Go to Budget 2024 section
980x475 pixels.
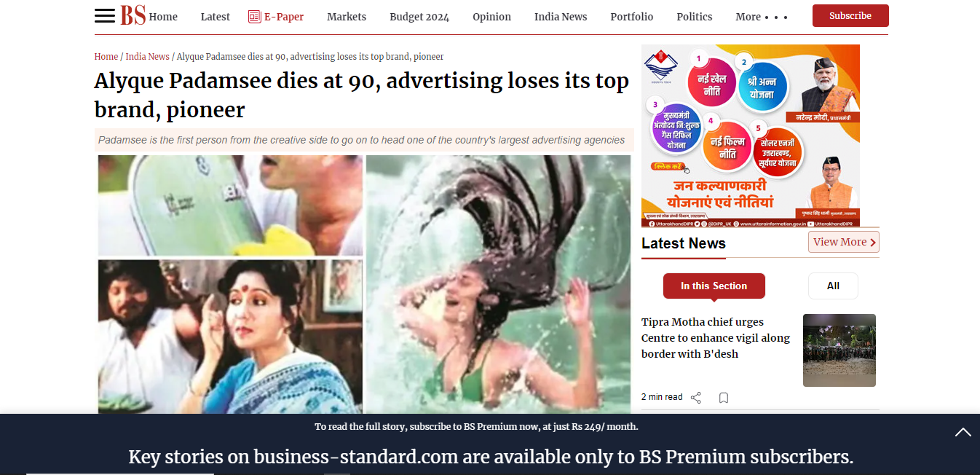click(419, 17)
